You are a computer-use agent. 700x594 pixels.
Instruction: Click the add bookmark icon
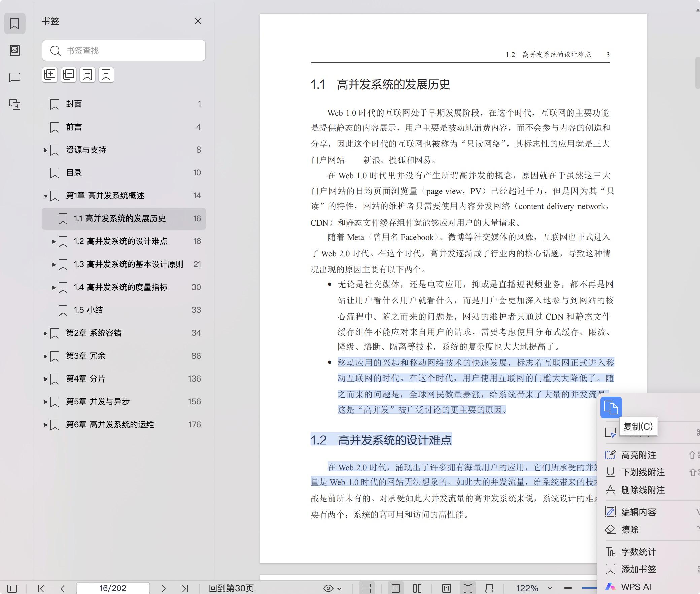point(87,75)
